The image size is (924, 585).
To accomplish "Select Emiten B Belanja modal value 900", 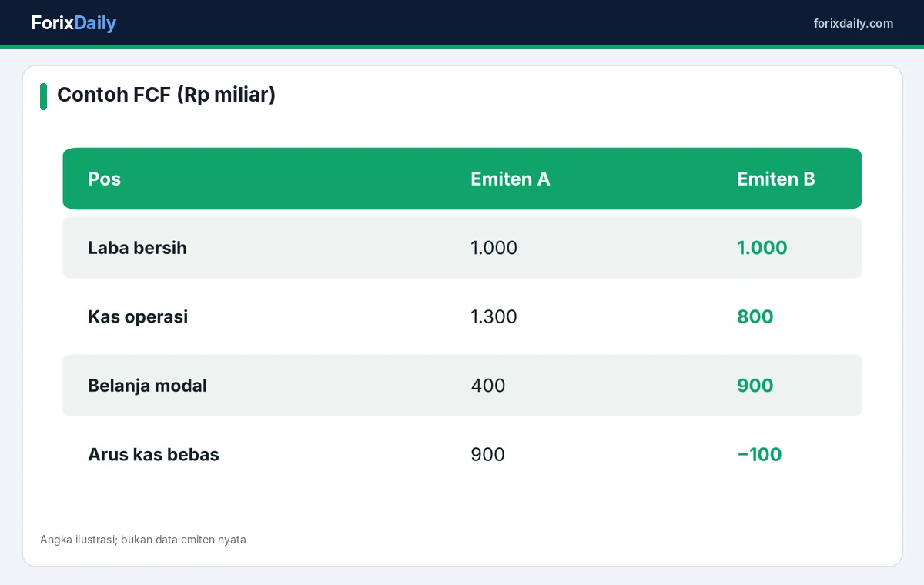I will tap(755, 386).
